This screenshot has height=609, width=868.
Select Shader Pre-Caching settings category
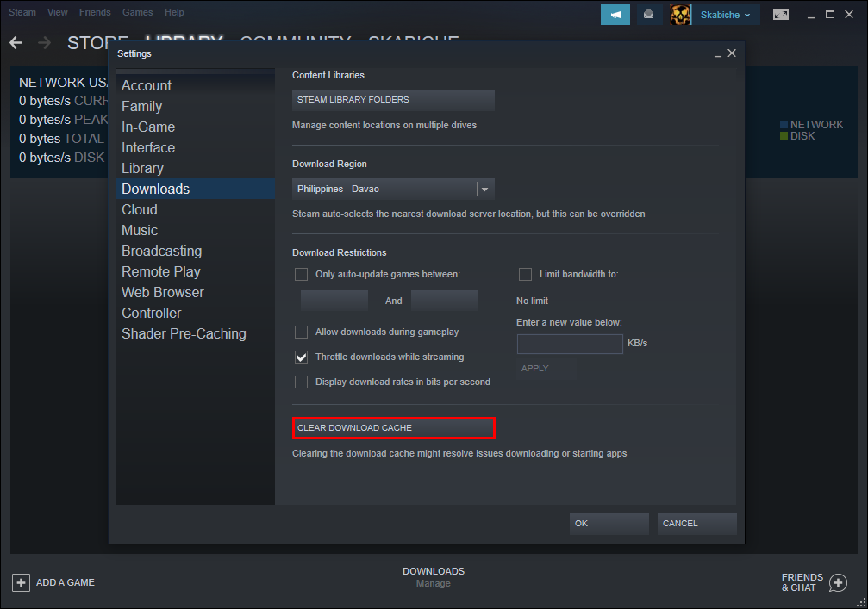pos(196,333)
